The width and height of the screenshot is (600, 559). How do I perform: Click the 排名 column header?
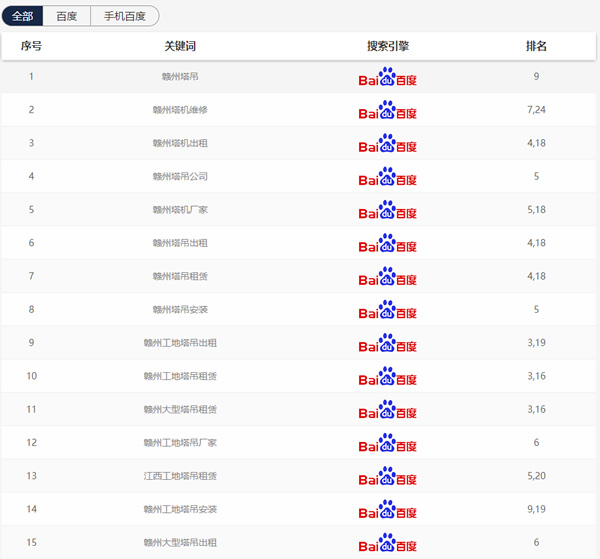click(536, 46)
